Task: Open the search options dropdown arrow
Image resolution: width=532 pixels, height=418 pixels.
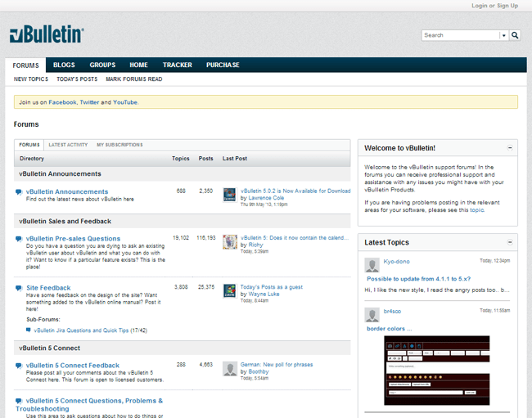Action: 504,35
